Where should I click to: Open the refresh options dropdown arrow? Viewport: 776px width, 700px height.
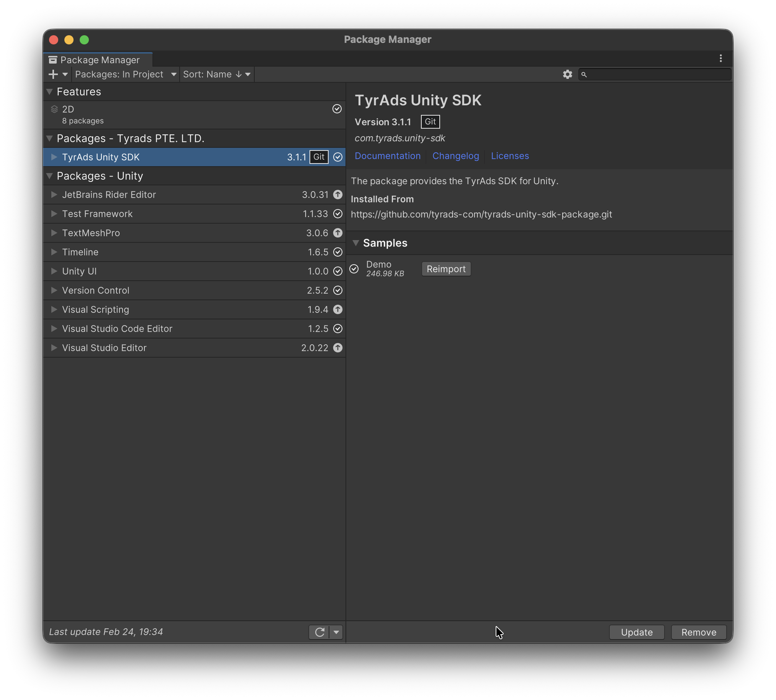point(336,632)
